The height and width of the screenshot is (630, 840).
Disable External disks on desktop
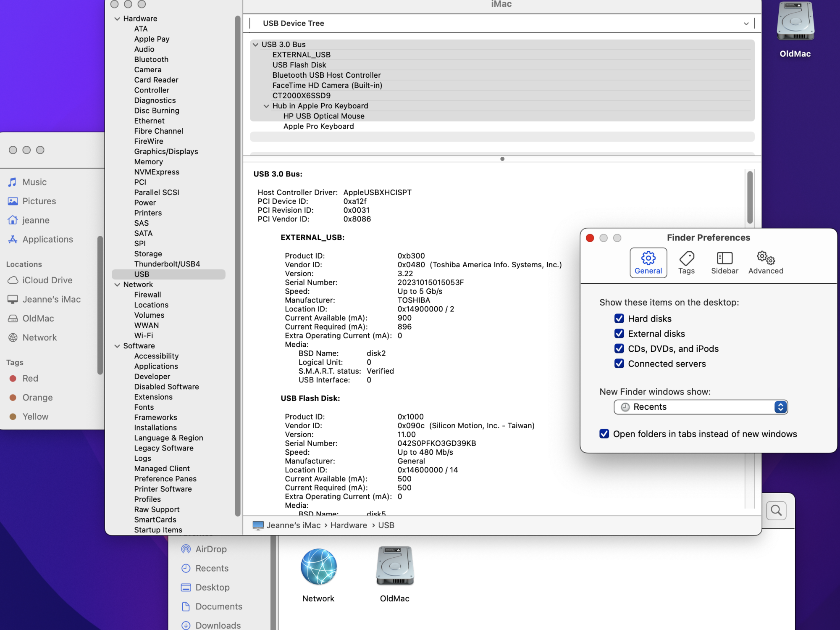(x=619, y=334)
